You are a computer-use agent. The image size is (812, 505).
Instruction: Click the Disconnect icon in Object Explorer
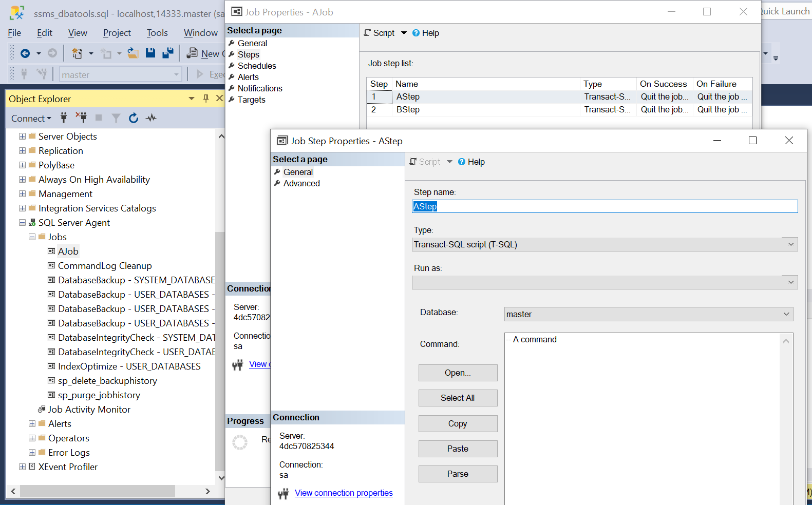(81, 118)
